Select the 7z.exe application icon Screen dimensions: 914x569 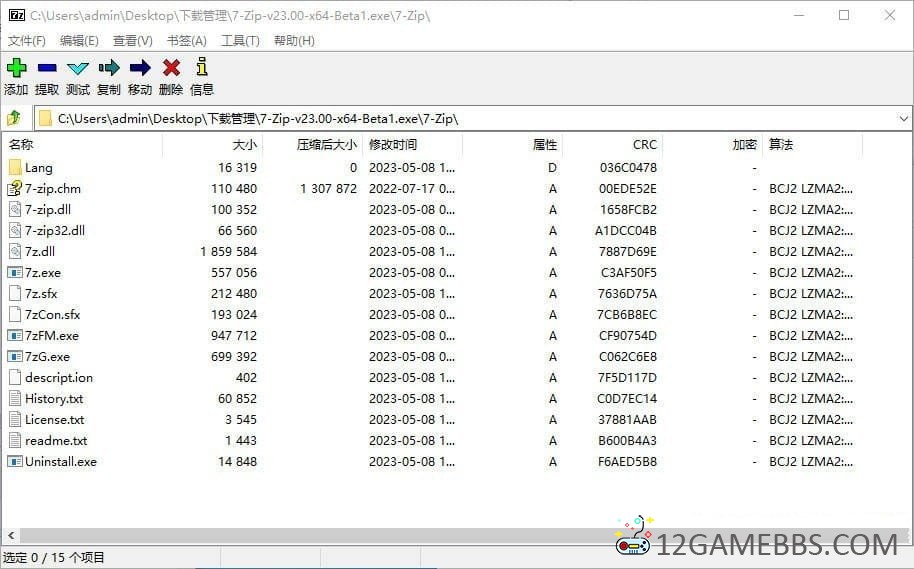coord(15,272)
